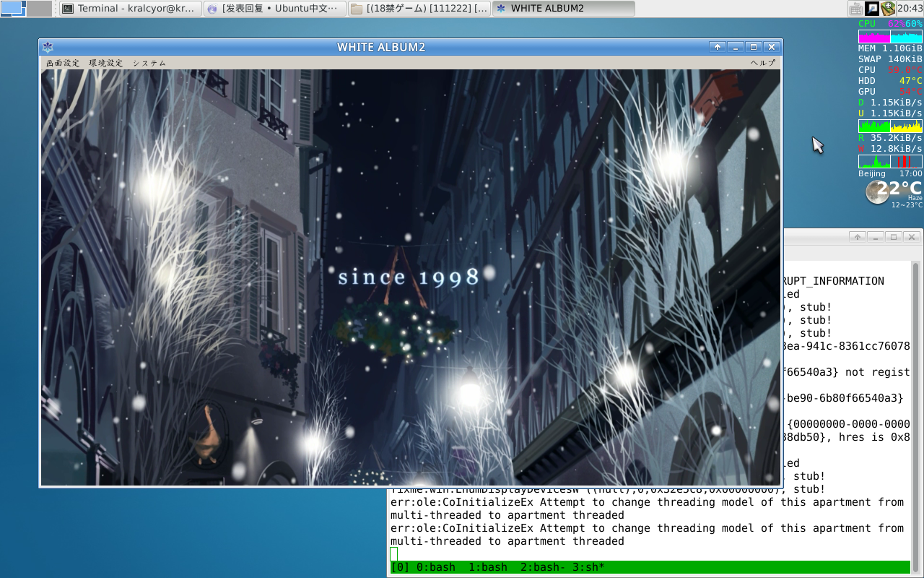The image size is (924, 578).
Task: Click the keyboard icon in the system tray
Action: click(x=855, y=9)
